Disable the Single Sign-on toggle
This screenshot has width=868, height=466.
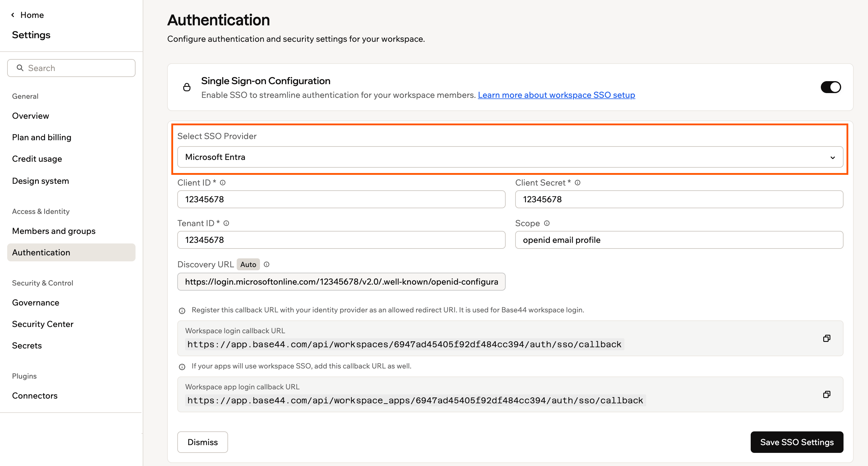(x=831, y=87)
